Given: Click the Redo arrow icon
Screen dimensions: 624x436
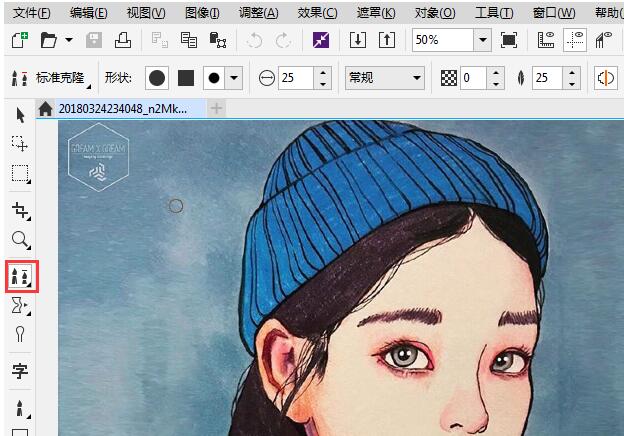Looking at the screenshot, I should [x=283, y=40].
